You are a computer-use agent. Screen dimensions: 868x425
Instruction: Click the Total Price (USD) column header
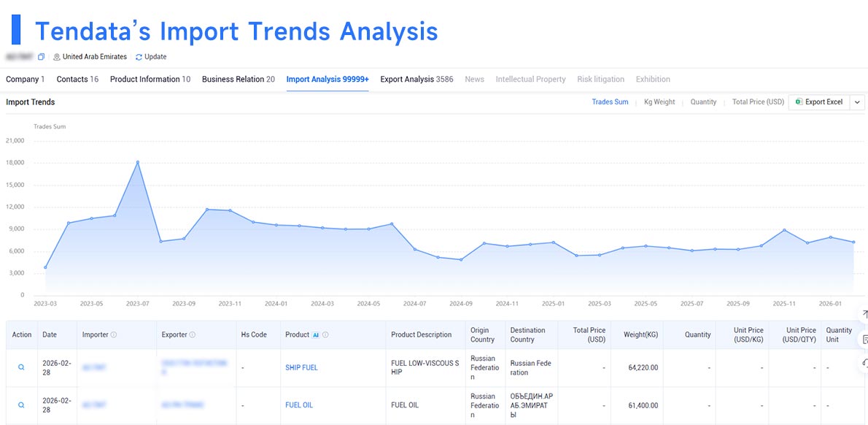[589, 334]
